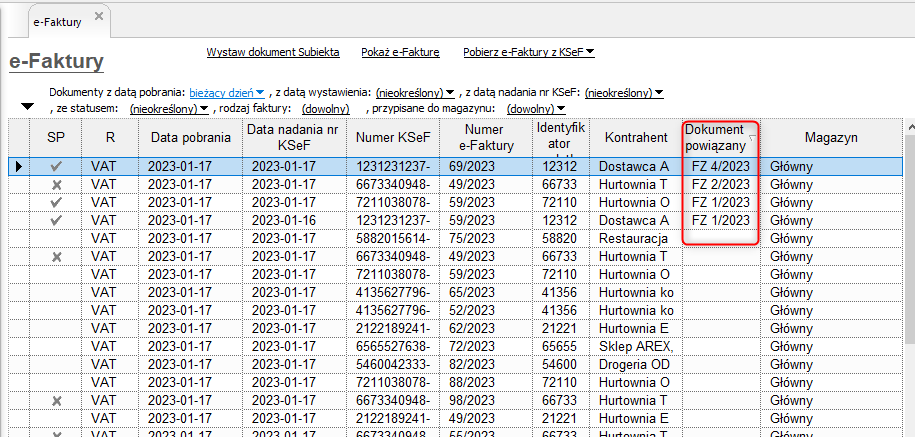
Task: Select Sklep AREX, contractor cell
Action: [636, 347]
